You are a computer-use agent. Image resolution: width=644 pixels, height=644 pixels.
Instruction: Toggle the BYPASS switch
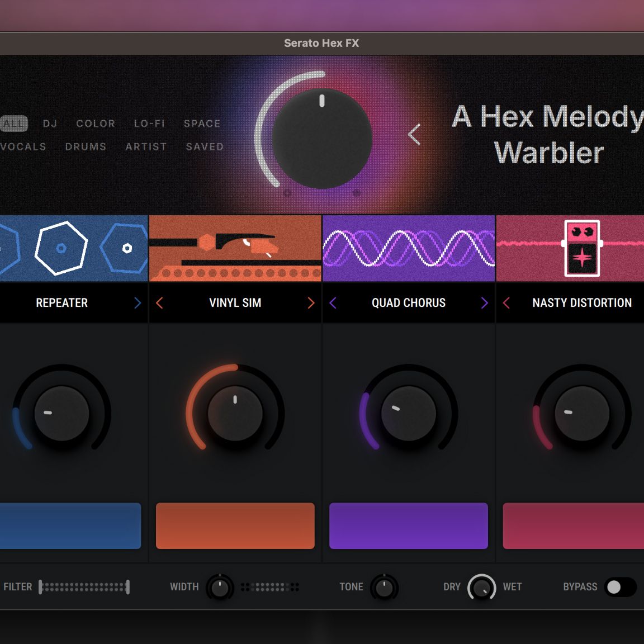pyautogui.click(x=621, y=587)
